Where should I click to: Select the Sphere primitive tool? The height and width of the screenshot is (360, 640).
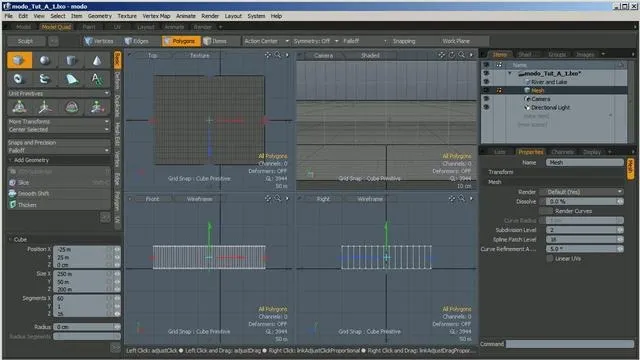(45, 60)
